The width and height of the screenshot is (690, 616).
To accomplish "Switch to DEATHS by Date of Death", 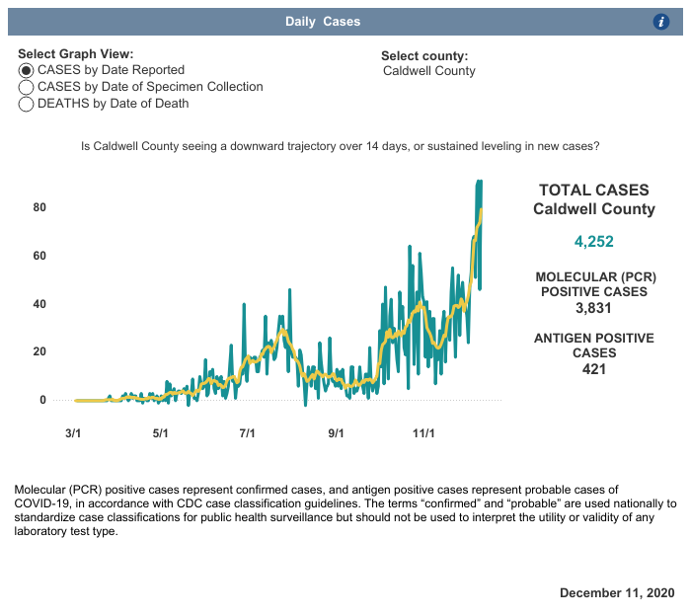I will (x=27, y=104).
